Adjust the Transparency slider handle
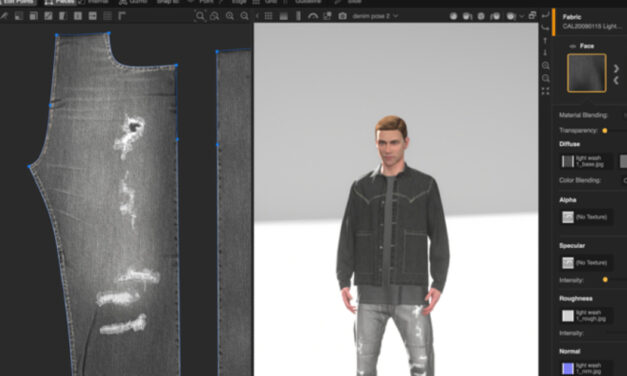Viewport: 627px width, 376px height. pyautogui.click(x=605, y=130)
